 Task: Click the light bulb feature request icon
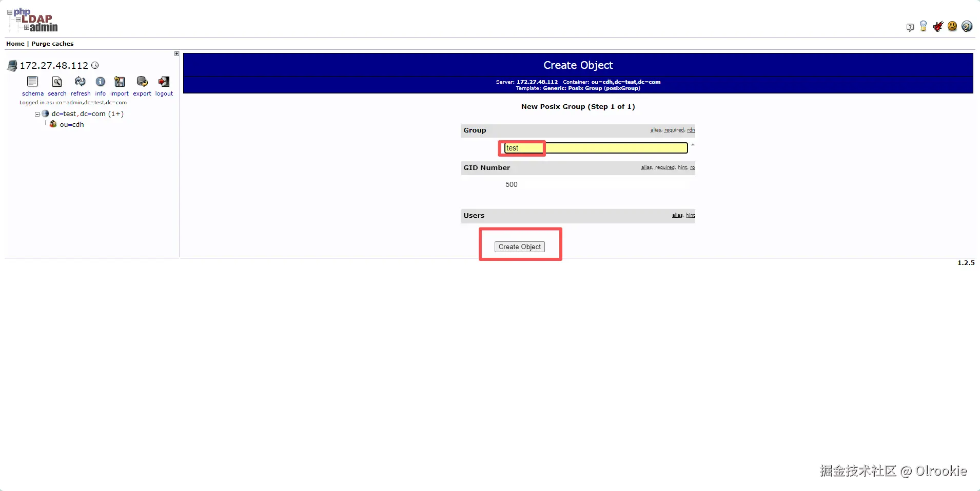coord(924,26)
